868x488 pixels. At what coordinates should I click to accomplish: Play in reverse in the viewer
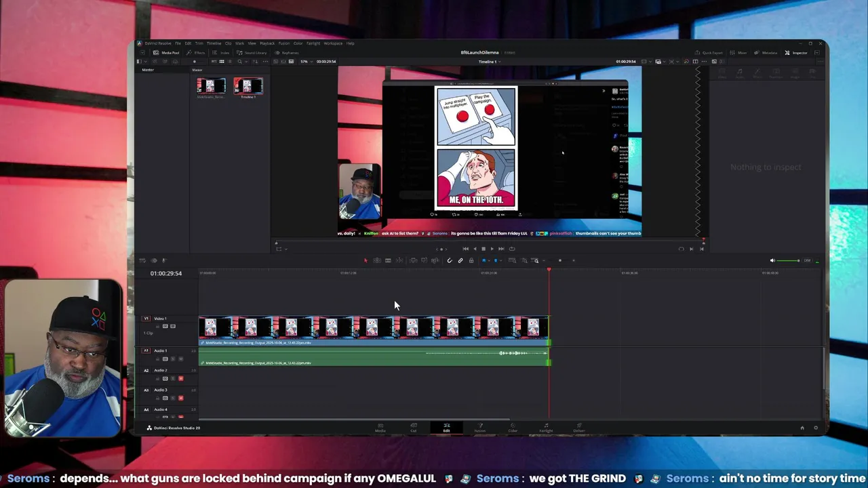pos(474,249)
